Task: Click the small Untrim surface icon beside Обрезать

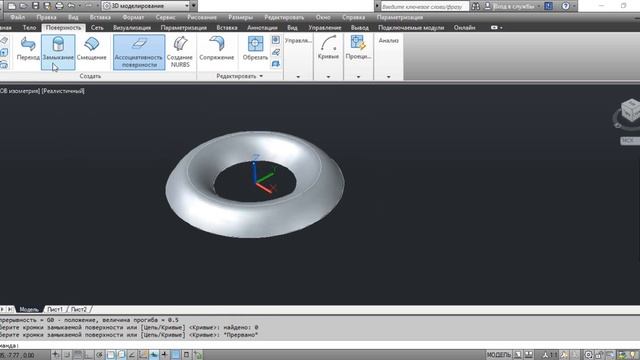Action: coord(276,40)
